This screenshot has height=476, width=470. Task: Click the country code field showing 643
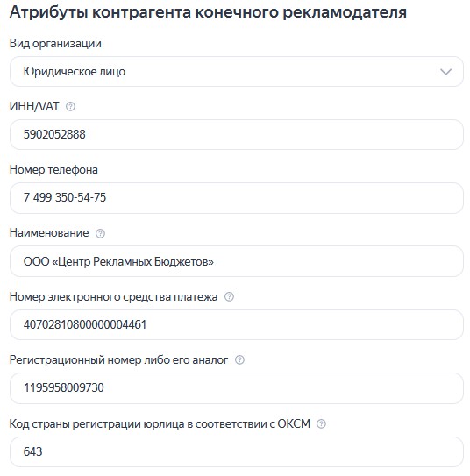pyautogui.click(x=237, y=452)
